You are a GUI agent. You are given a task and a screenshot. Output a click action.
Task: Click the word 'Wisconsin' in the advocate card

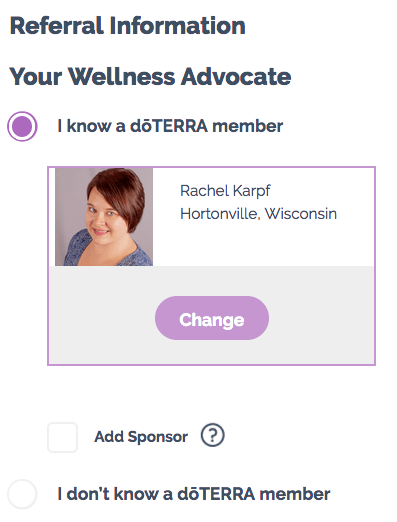(x=301, y=214)
